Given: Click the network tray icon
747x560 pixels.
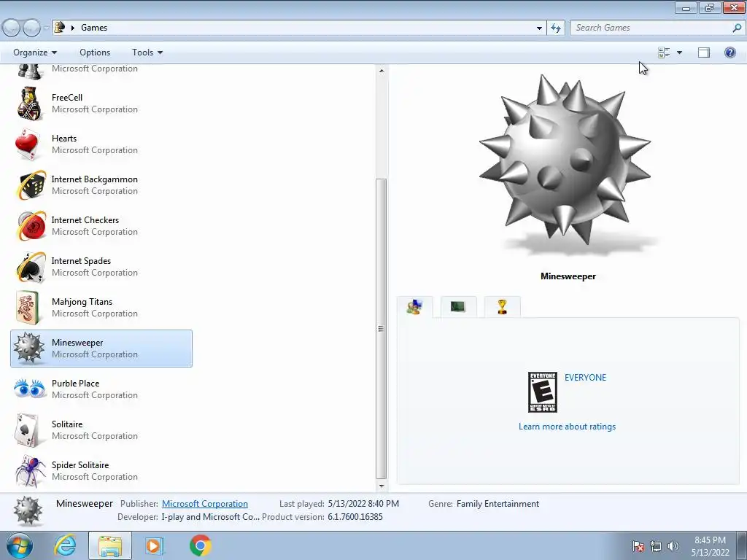Looking at the screenshot, I should pos(656,546).
